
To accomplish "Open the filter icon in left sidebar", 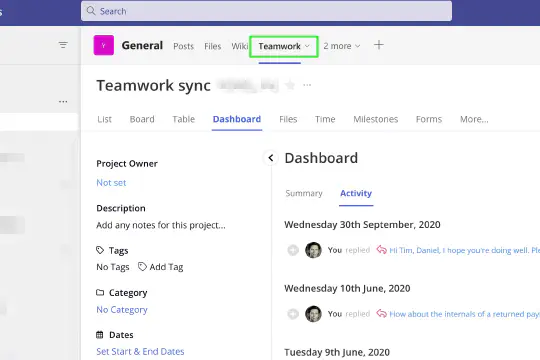I will coord(63,45).
